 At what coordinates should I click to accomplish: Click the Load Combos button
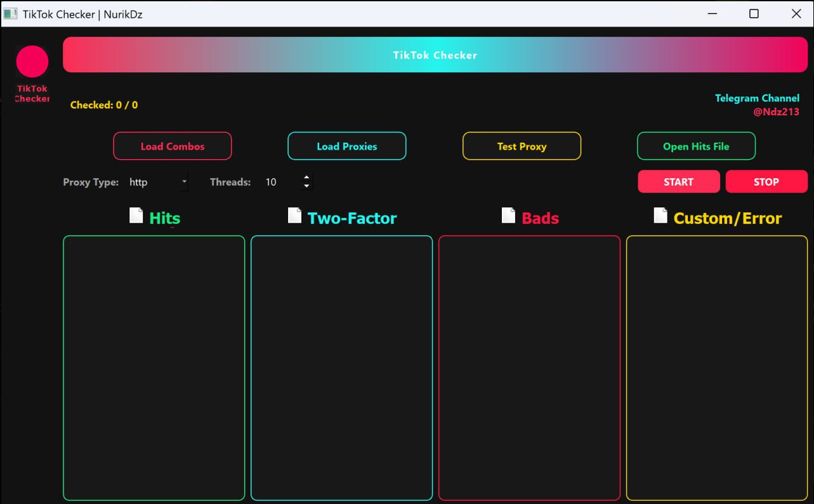click(x=173, y=146)
